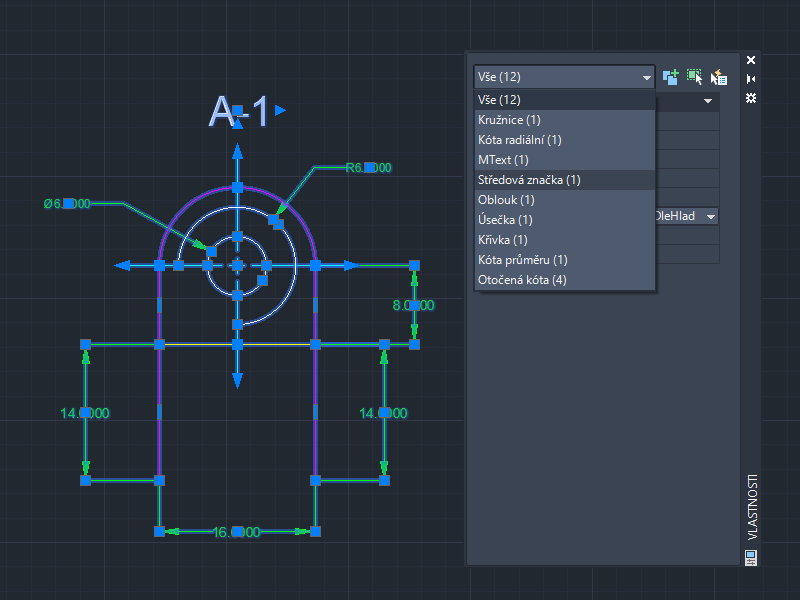Close the Vlastnosti palette
Image resolution: width=800 pixels, height=600 pixels.
[751, 60]
